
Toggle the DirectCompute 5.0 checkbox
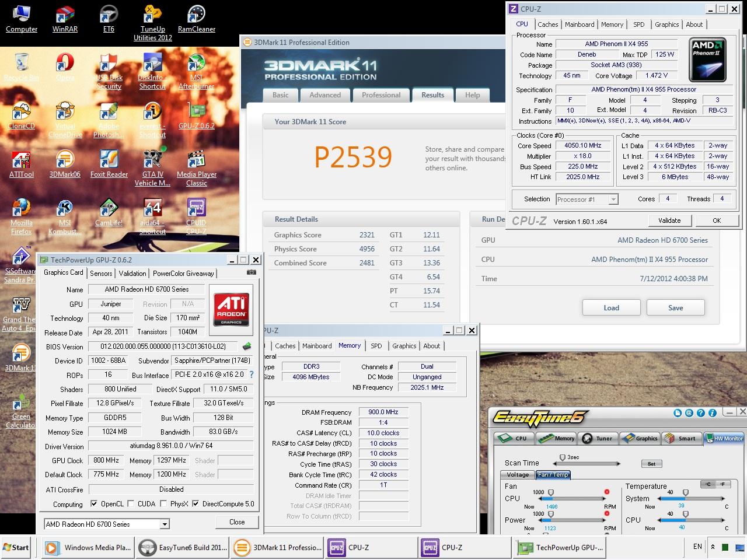coord(196,503)
